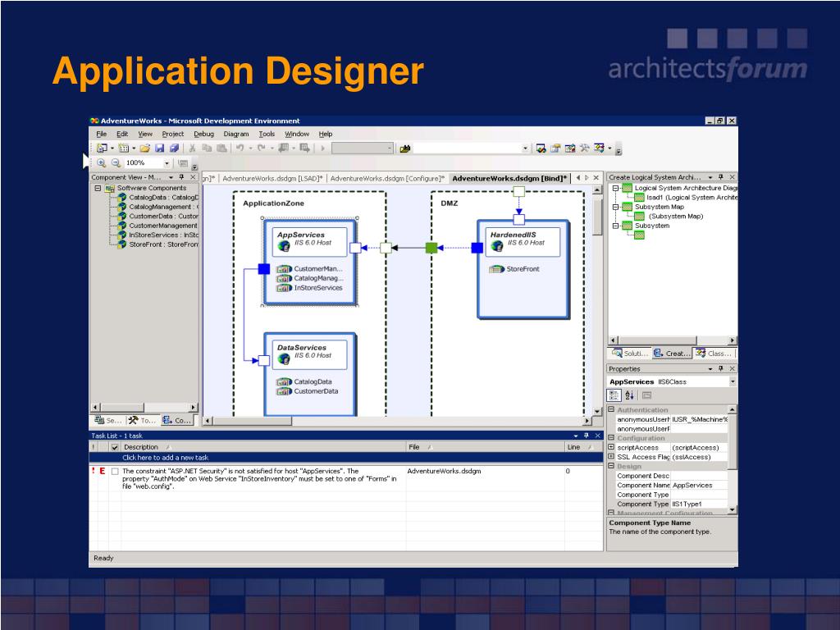Click the AppServices IIS host globe icon
The height and width of the screenshot is (630, 840).
click(284, 245)
